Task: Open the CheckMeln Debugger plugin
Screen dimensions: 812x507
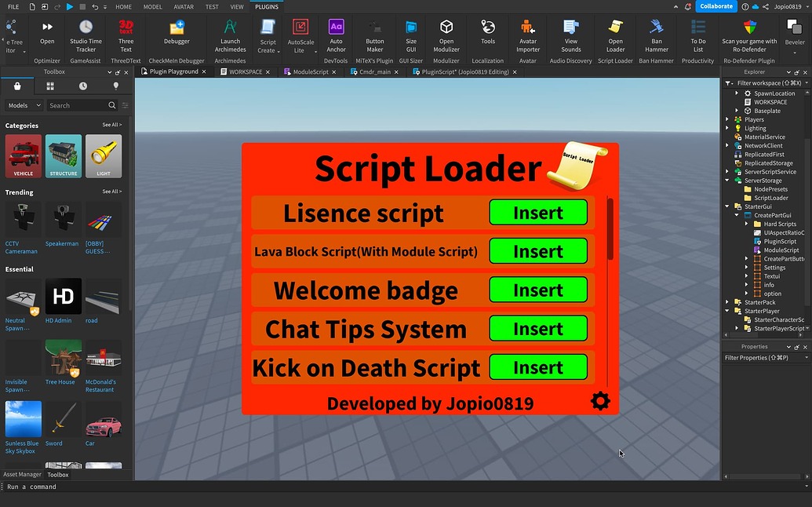Action: [176, 35]
